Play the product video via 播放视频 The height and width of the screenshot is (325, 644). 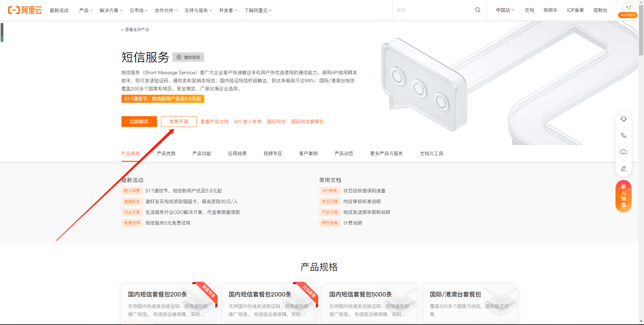pyautogui.click(x=188, y=57)
